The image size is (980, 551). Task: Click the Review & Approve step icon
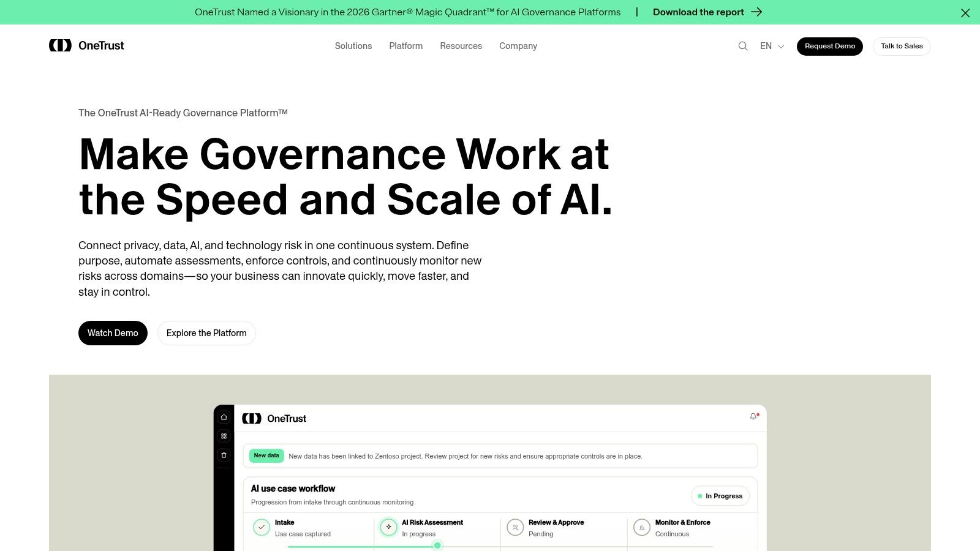[x=515, y=527]
